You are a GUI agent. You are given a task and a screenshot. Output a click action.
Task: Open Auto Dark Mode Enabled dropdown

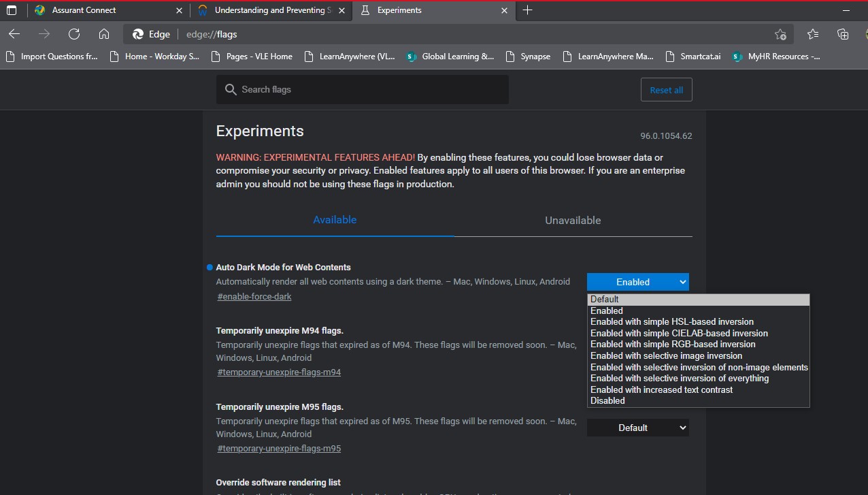click(x=637, y=282)
